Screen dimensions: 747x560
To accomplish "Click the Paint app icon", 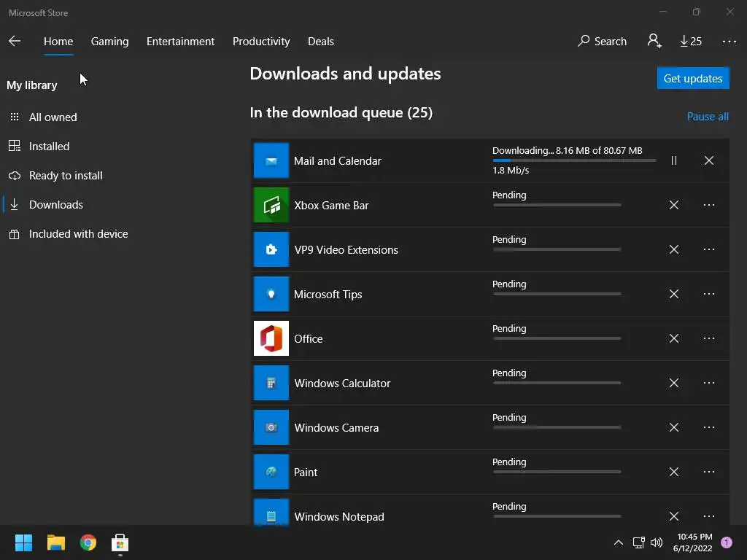I will tap(271, 472).
